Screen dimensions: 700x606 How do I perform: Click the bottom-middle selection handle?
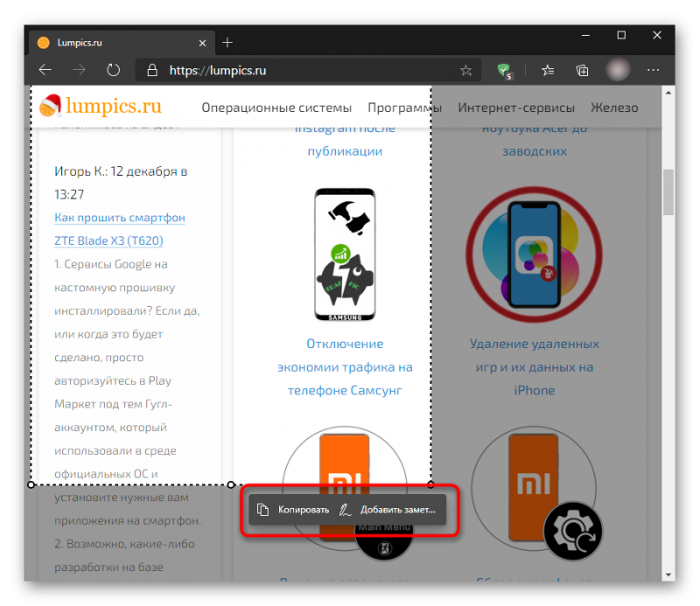231,484
